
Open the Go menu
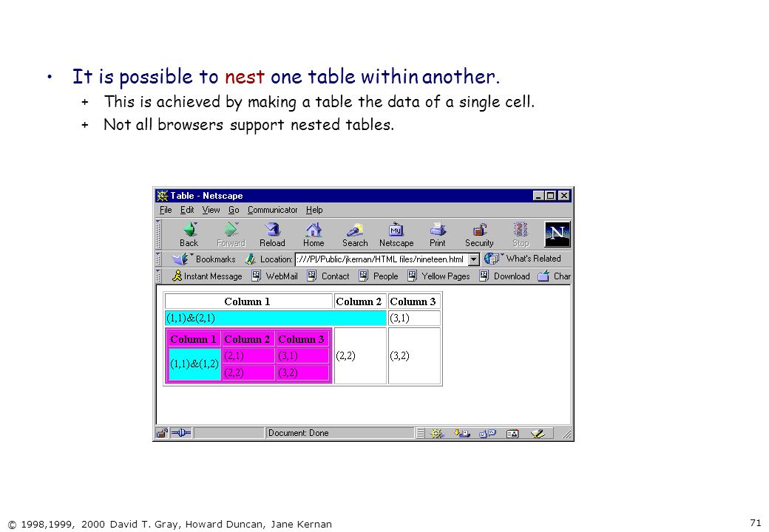click(234, 210)
